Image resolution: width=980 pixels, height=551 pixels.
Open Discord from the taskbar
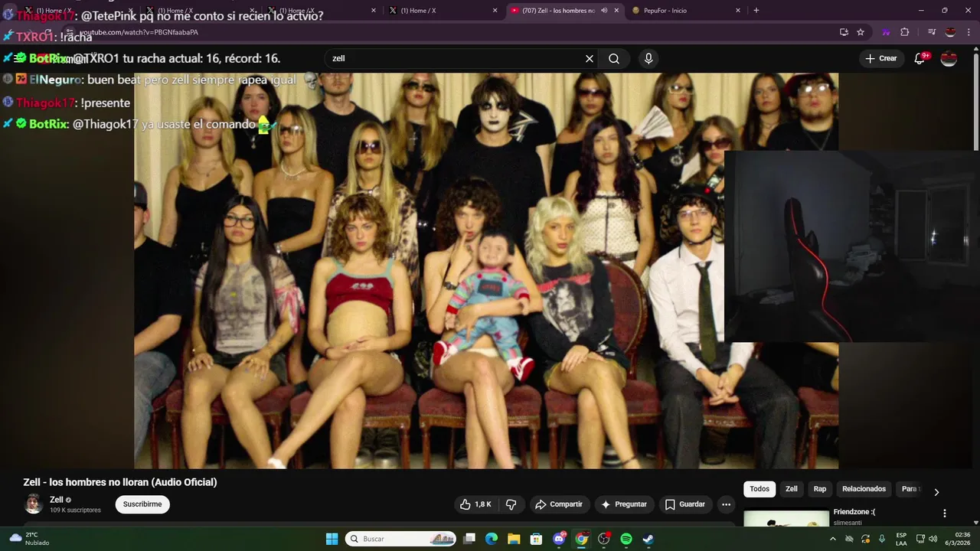coord(559,539)
